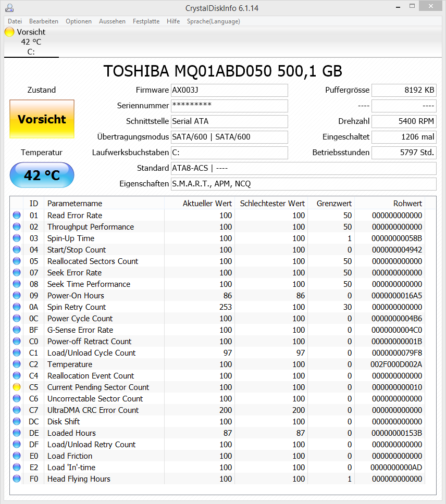Click the Schlechtester Wert column header
Image resolution: width=446 pixels, height=504 pixels.
click(271, 203)
